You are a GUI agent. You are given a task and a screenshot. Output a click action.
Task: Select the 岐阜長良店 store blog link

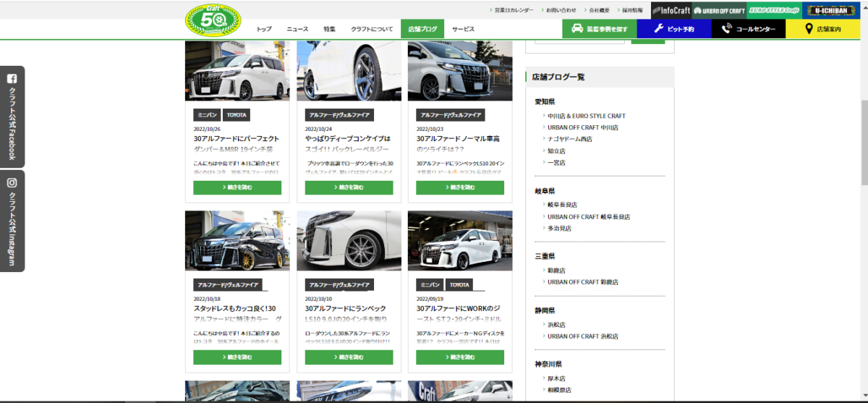[562, 205]
